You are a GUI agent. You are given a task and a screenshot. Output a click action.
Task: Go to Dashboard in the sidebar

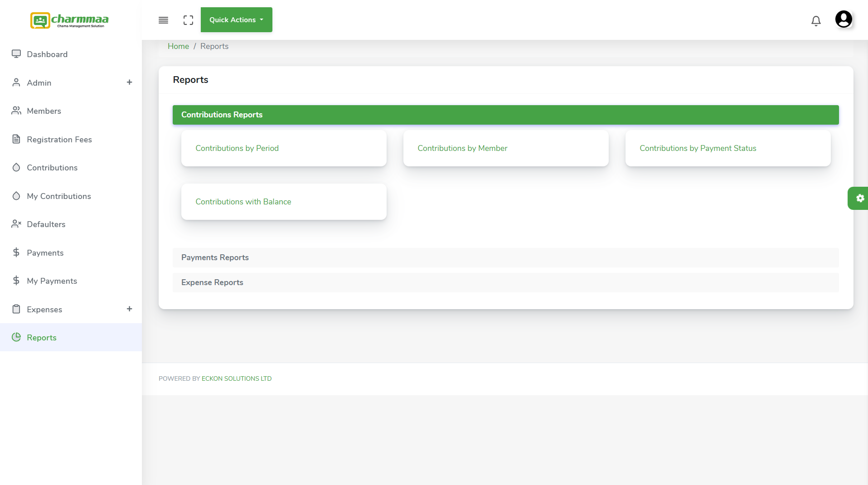pyautogui.click(x=71, y=54)
